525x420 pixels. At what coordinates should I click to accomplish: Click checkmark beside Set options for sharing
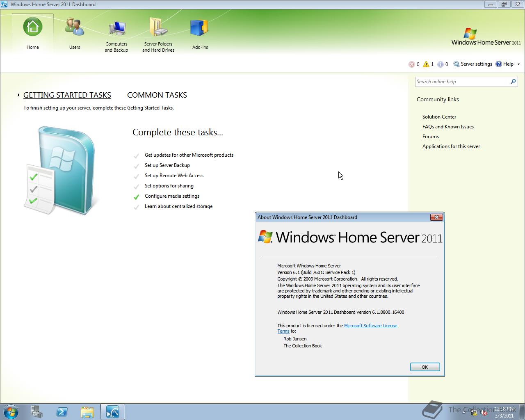pyautogui.click(x=137, y=186)
